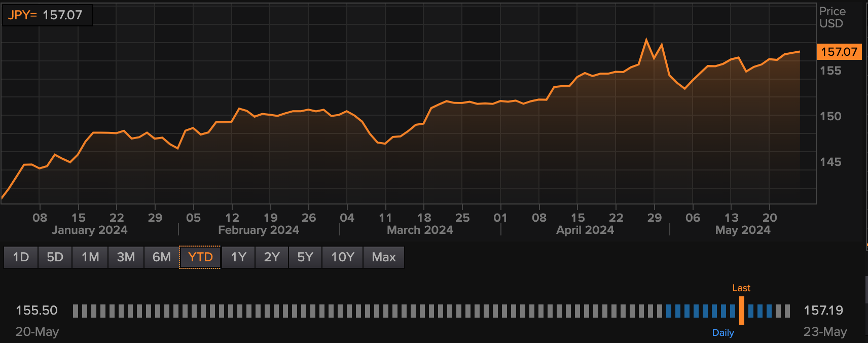The image size is (868, 343).
Task: Click the JPY= 157.07 legend label
Action: coord(46,15)
